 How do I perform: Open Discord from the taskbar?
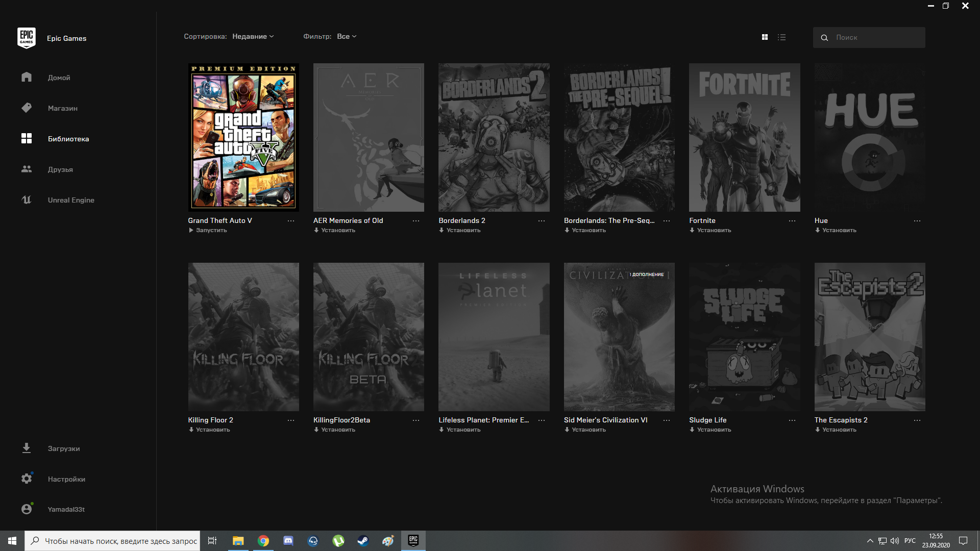pyautogui.click(x=288, y=541)
